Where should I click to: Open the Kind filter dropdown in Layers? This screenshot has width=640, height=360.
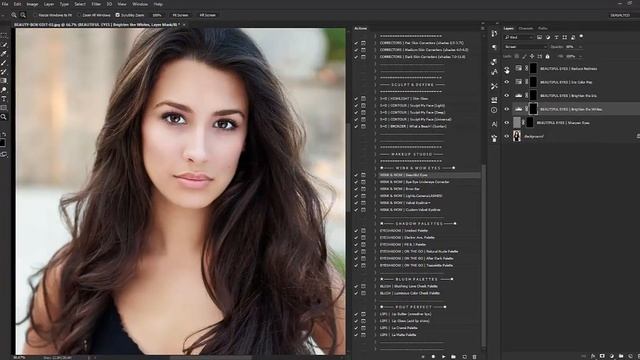pyautogui.click(x=519, y=37)
